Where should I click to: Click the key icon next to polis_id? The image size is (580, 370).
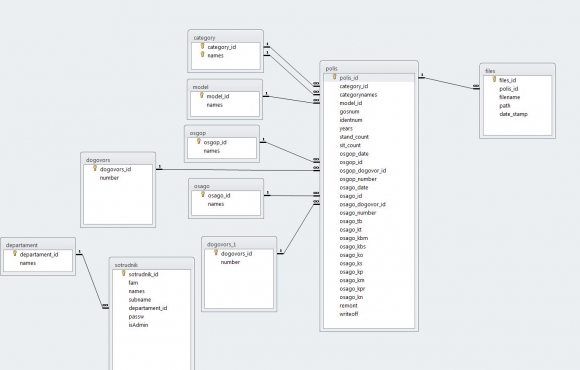pos(334,77)
